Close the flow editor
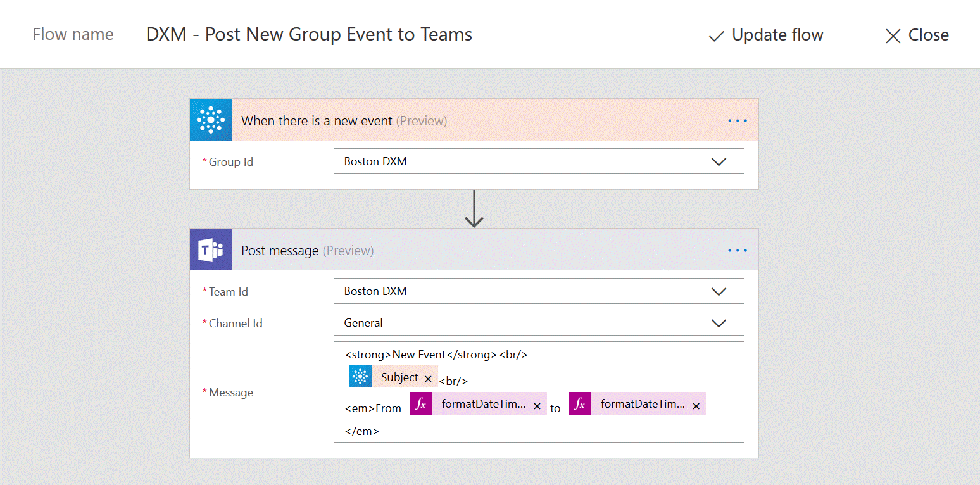 click(916, 35)
